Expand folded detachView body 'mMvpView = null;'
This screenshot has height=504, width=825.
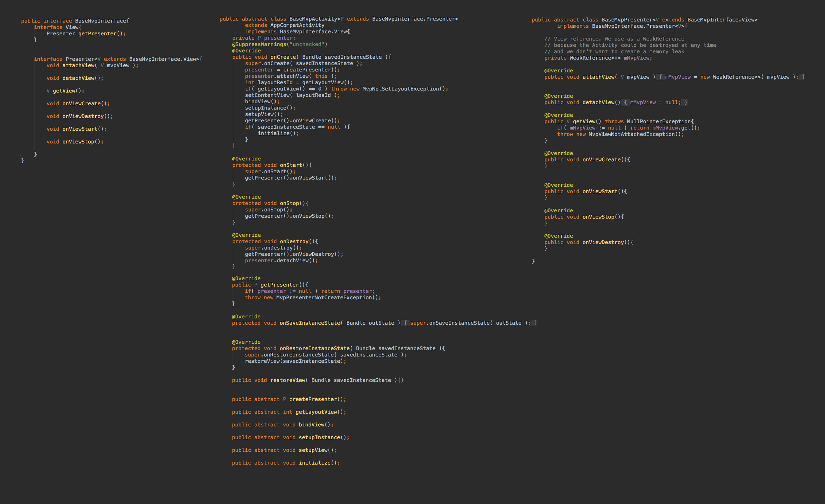pyautogui.click(x=654, y=102)
